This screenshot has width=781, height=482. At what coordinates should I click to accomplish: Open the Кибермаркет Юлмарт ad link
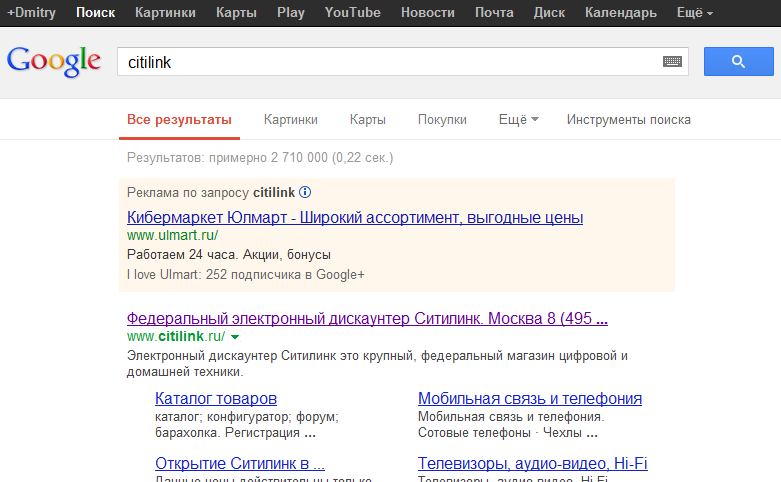click(355, 217)
